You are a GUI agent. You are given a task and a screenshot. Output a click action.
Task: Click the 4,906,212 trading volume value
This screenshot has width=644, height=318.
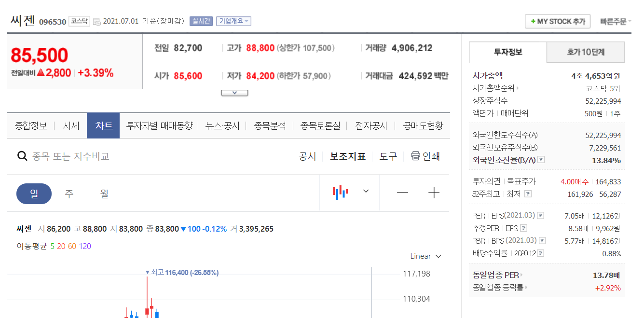click(412, 48)
